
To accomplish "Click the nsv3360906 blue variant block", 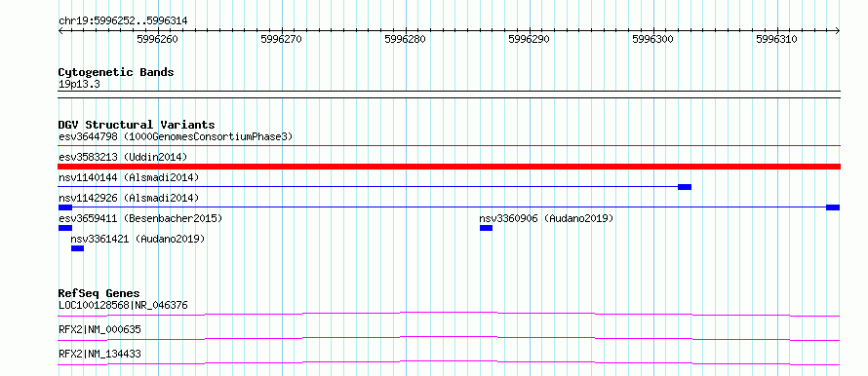I will tap(486, 228).
